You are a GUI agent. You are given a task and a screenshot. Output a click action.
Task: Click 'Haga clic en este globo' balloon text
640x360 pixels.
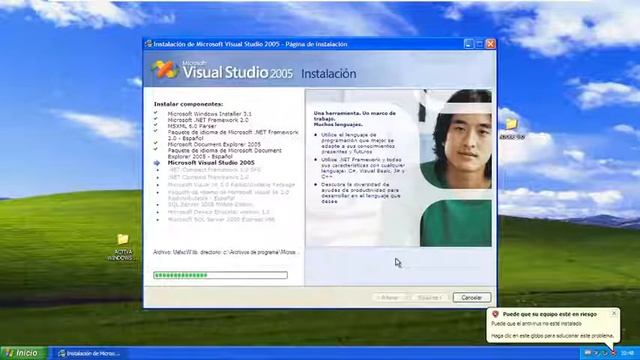(552, 336)
